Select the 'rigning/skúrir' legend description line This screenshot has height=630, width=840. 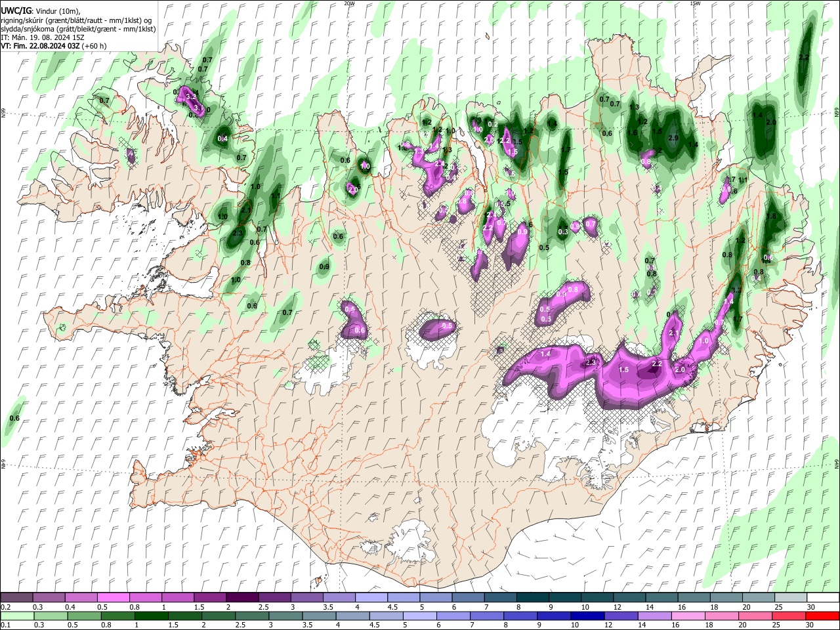[x=76, y=20]
